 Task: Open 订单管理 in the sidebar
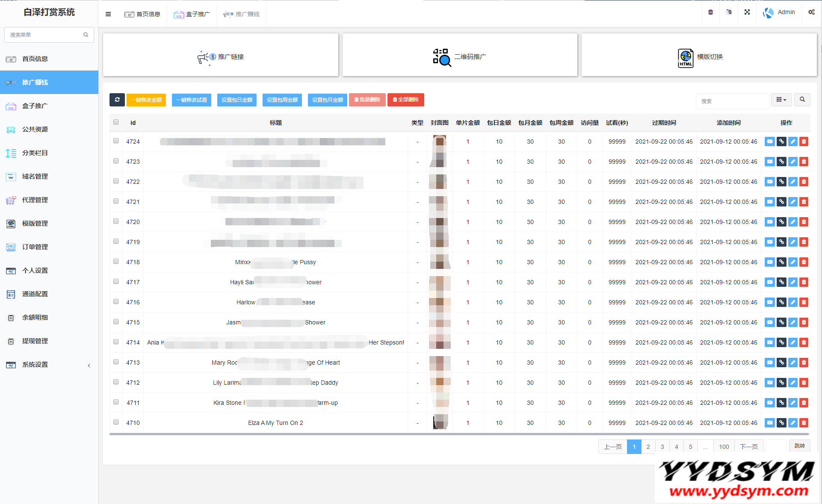click(x=35, y=247)
